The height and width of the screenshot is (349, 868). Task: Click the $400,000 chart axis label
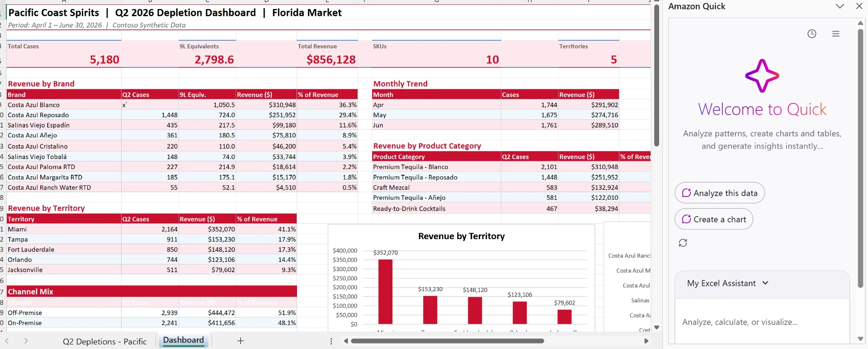pos(345,250)
